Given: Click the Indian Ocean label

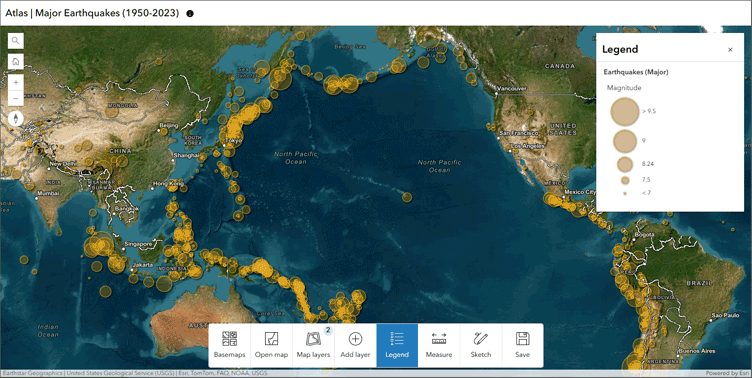Looking at the screenshot, I should point(48,331).
